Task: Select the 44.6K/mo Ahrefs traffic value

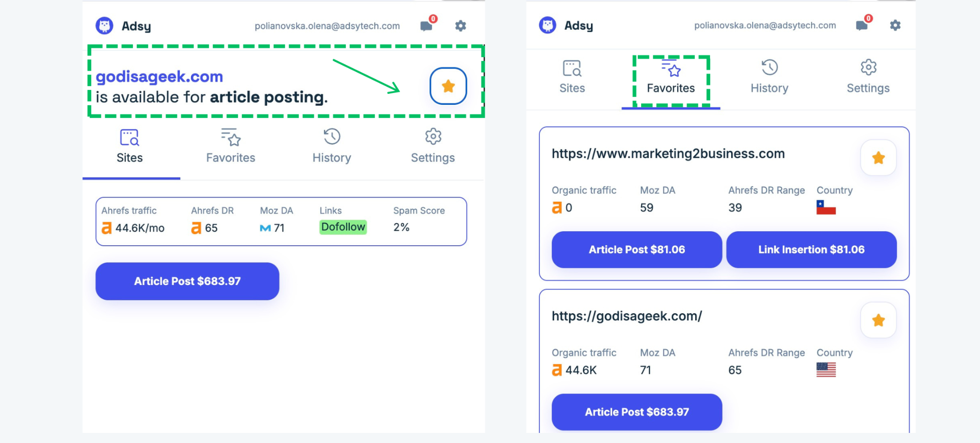Action: [140, 228]
